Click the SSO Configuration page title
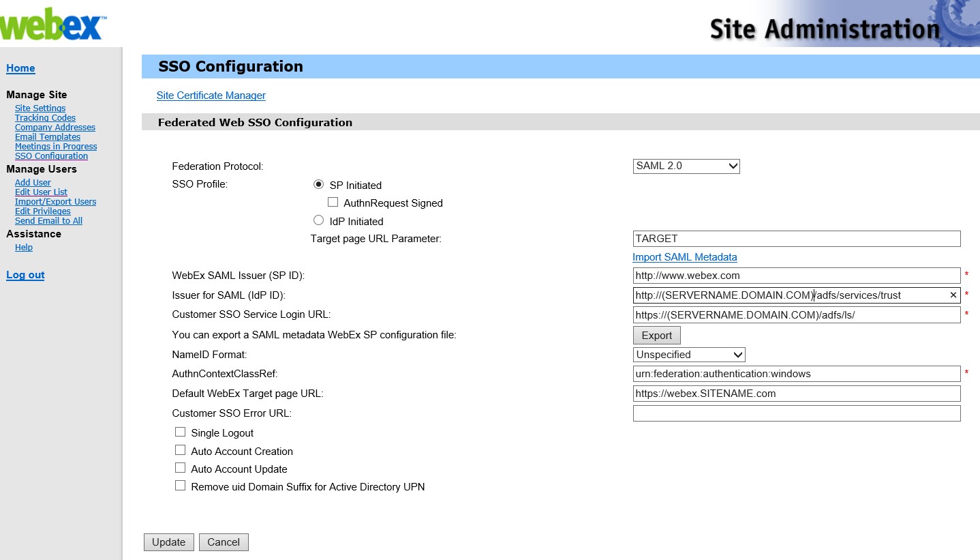980x560 pixels. pos(230,67)
